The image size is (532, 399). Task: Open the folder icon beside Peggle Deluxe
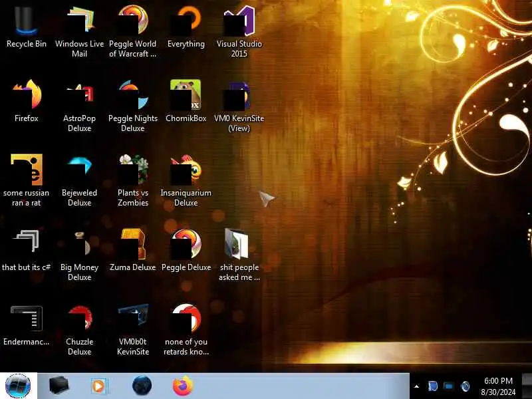point(239,255)
